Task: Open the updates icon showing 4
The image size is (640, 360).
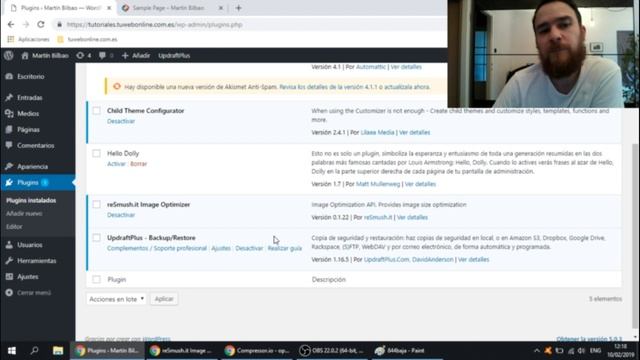Action: click(84, 56)
